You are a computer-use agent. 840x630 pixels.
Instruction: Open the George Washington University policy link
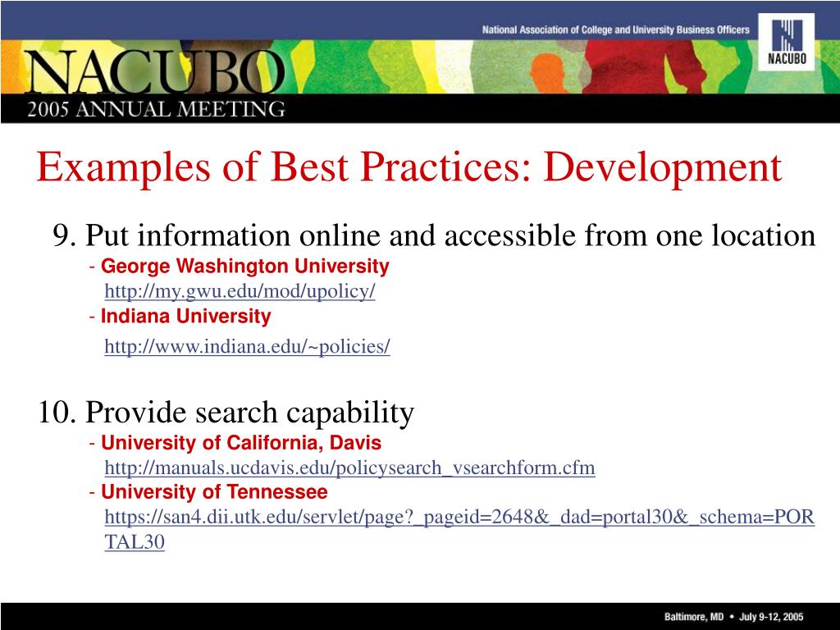tap(240, 291)
